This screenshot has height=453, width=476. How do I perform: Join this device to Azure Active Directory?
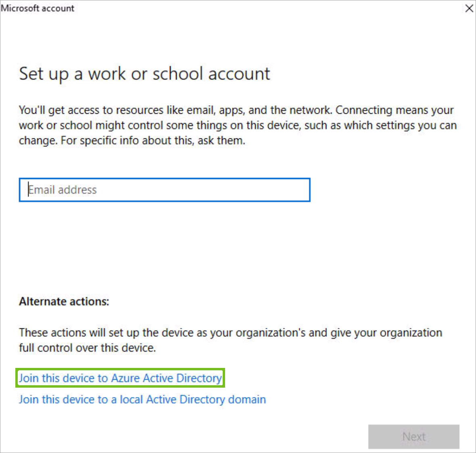[120, 378]
